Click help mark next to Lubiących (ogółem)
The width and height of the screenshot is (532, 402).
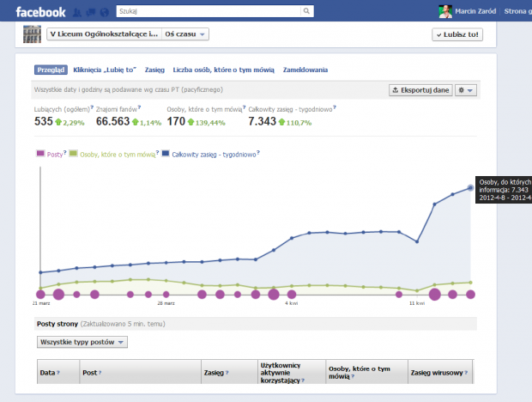(x=92, y=107)
